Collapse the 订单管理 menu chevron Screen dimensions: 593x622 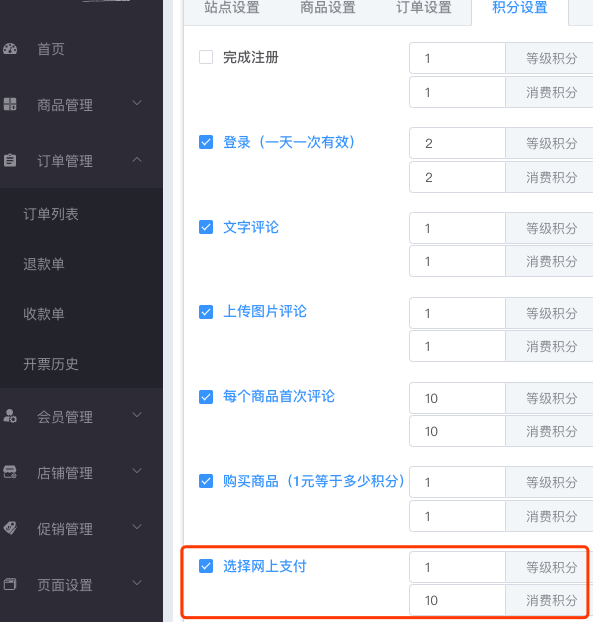pyautogui.click(x=137, y=159)
